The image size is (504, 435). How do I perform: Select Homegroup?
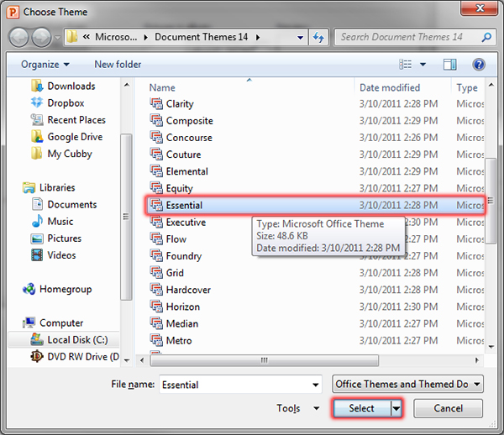click(57, 289)
